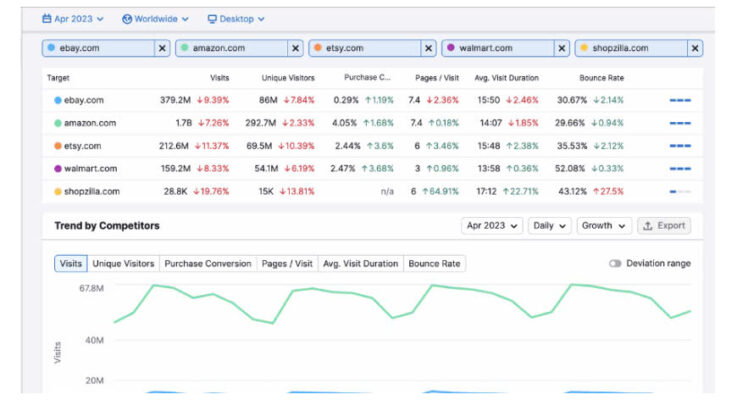Screen dimensions: 748x400
Task: Click the globe icon beside Worldwide
Action: point(127,19)
